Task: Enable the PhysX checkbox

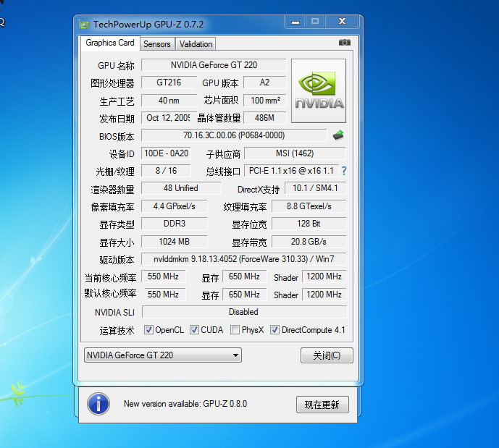Action: point(235,330)
